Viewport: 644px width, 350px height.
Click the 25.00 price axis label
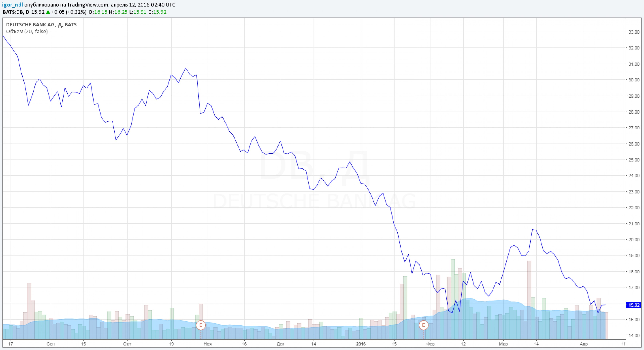634,160
